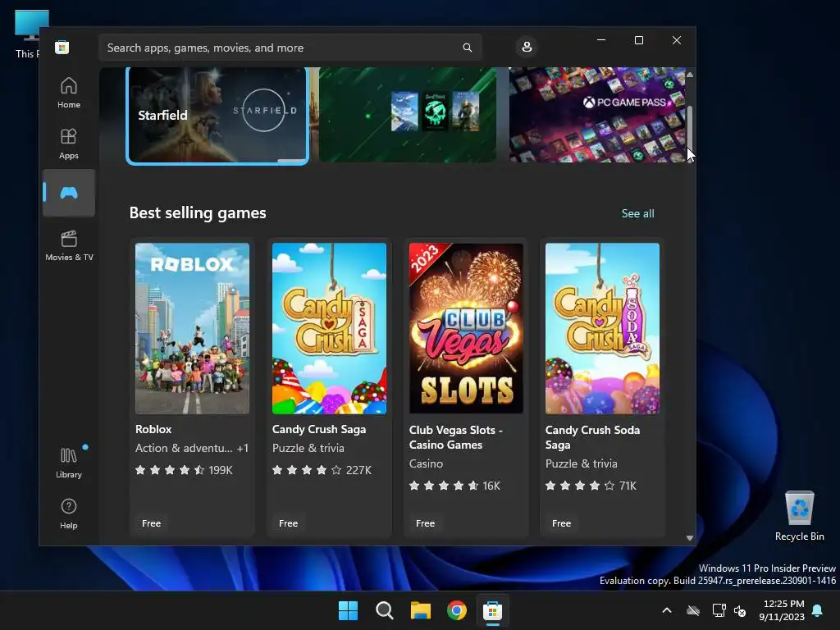Click the 16K rating of Club Vegas Slots
This screenshot has width=840, height=630.
tap(454, 486)
